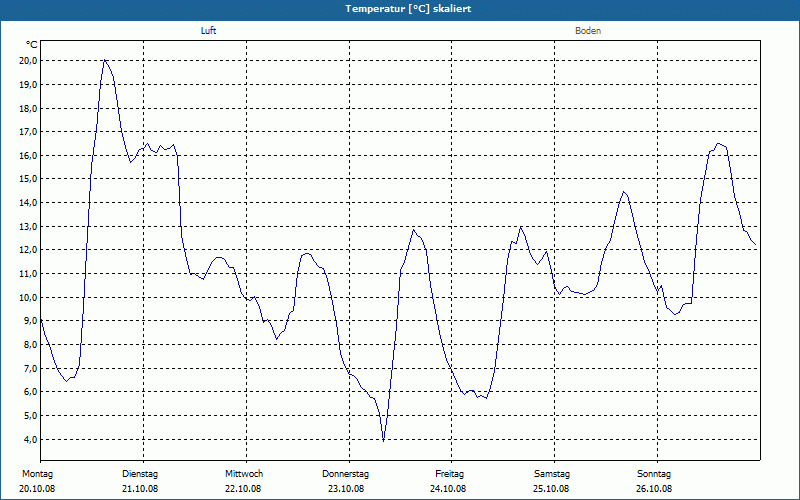Click the 12,0 y-axis value
This screenshot has width=800, height=500.
tap(29, 249)
